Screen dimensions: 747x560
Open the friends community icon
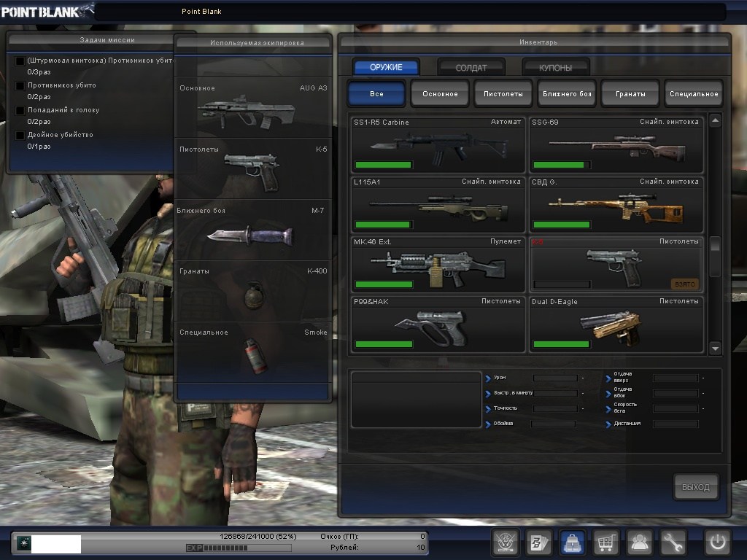coord(639,542)
